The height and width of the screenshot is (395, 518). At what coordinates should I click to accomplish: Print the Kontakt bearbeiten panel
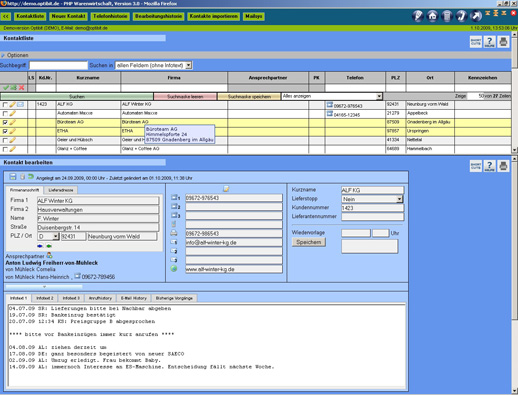click(x=503, y=166)
